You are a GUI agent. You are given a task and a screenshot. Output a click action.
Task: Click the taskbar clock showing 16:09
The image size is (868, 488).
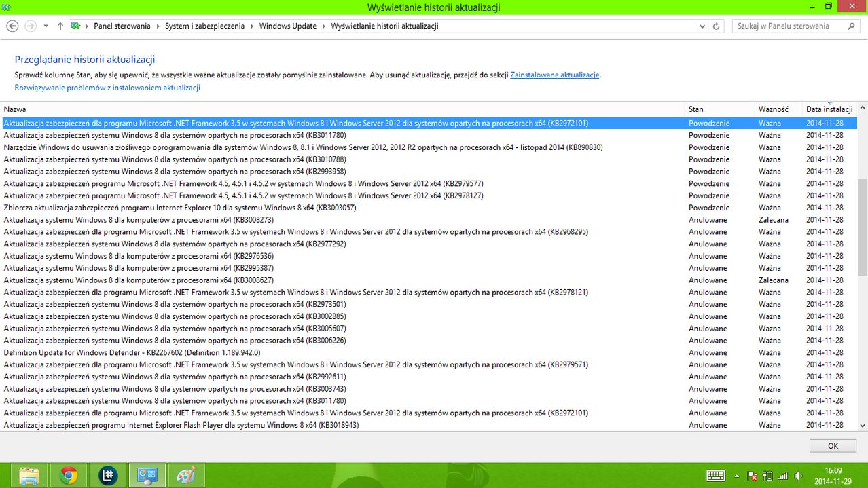click(833, 476)
